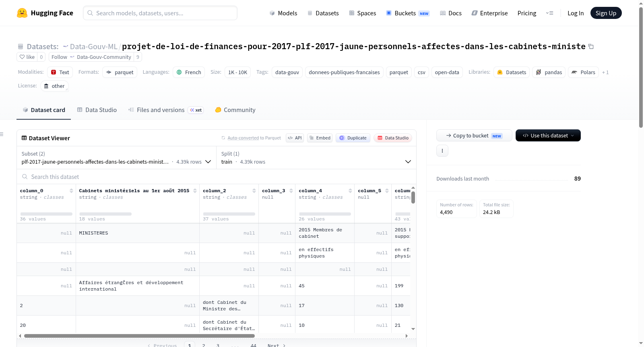Click the data-gouv tag
The width and height of the screenshot is (644, 347).
(287, 72)
